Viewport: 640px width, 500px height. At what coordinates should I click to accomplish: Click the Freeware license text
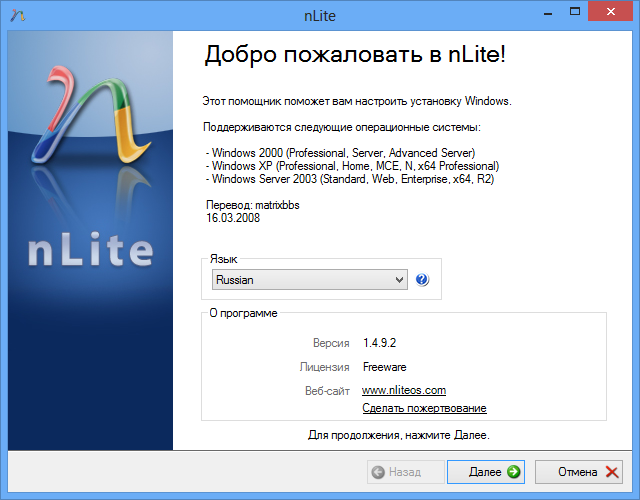(384, 367)
